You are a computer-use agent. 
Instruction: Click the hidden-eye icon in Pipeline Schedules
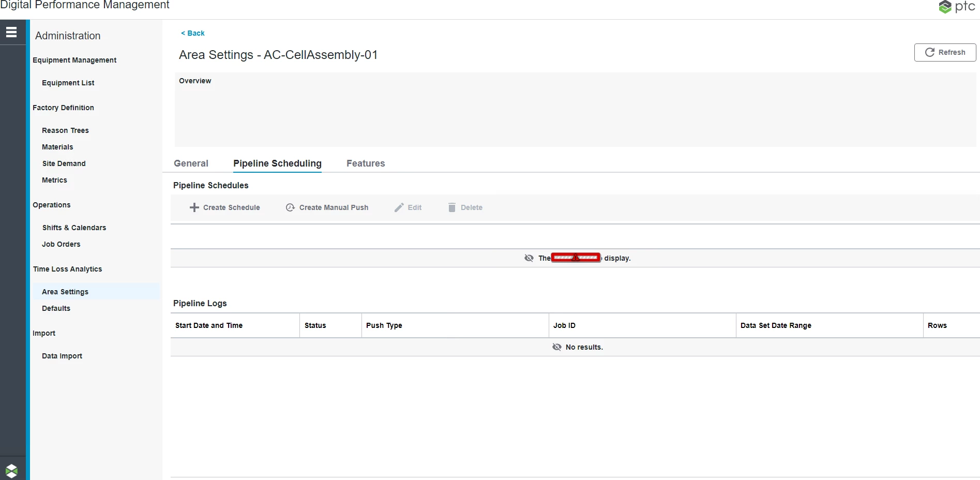tap(529, 258)
